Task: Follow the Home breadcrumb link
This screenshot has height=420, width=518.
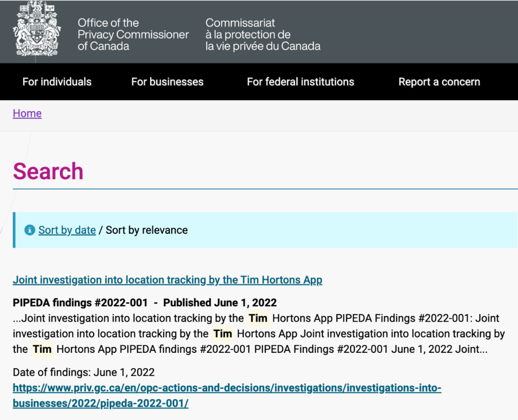Action: tap(27, 114)
